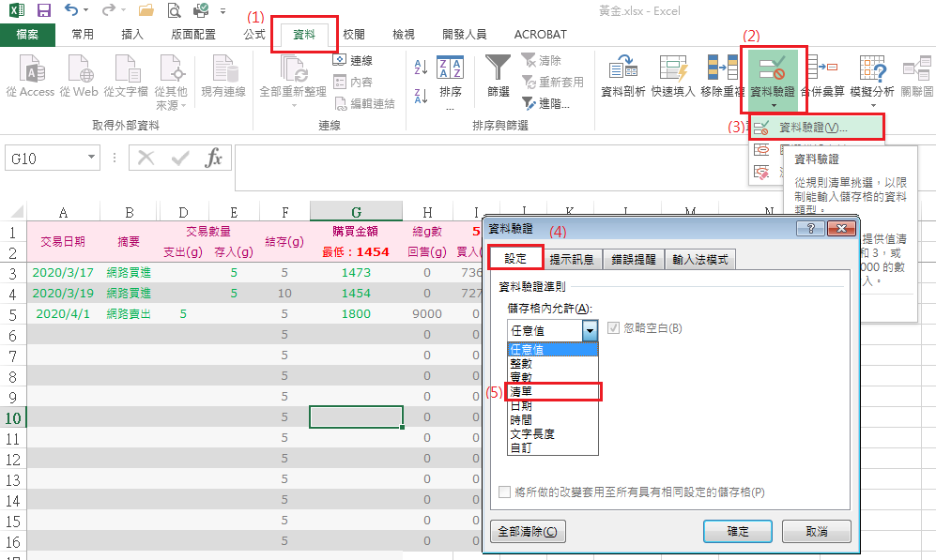936x560 pixels.
Task: Choose Custom in Allow list
Action: click(x=553, y=447)
